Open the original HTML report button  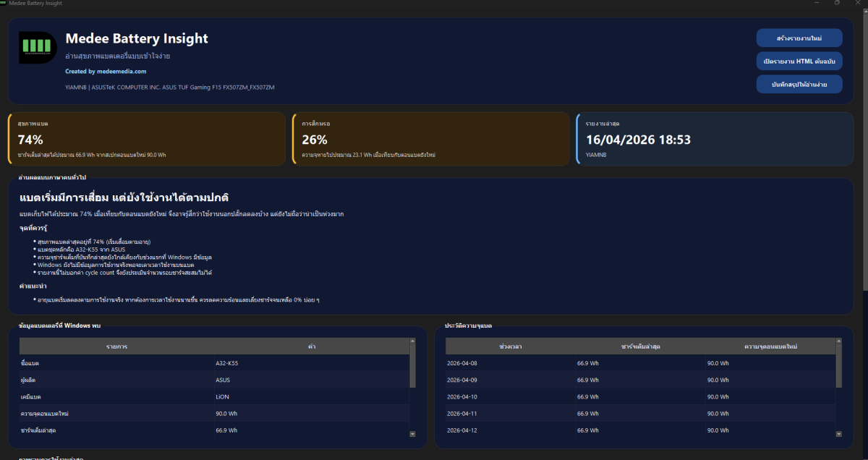[799, 61]
